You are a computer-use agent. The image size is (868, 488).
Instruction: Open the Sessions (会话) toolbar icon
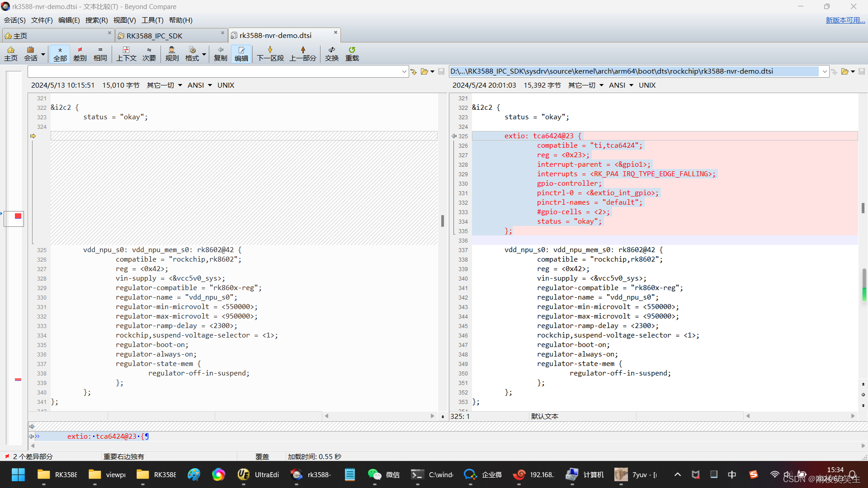coord(31,53)
